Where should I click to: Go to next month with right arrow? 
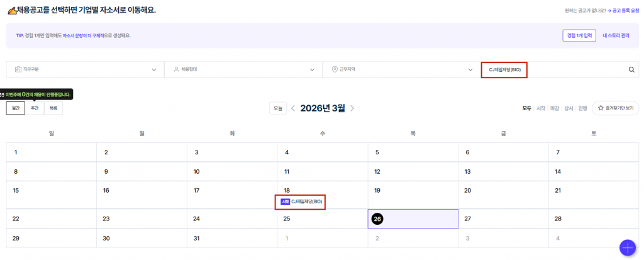352,108
